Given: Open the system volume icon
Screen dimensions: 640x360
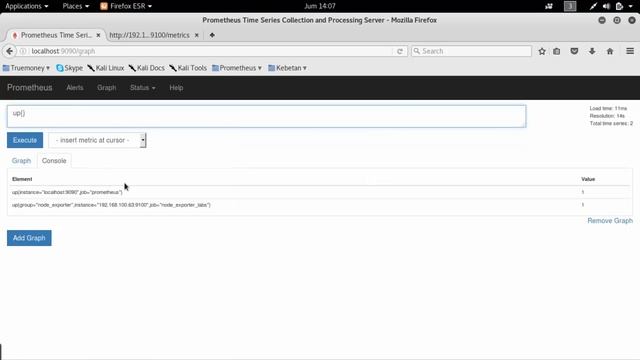Looking at the screenshot, I should tap(607, 6).
